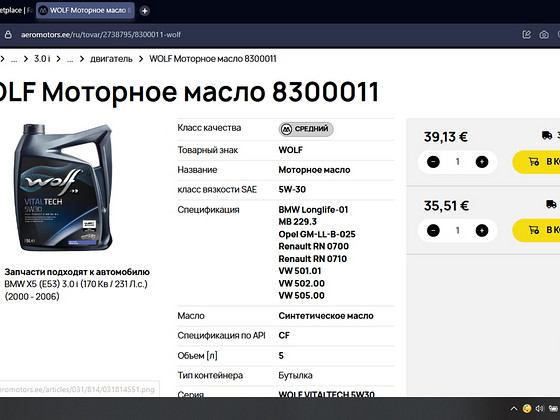Open the 3.0 i breadcrumb link
Screen dimensions: 560x420
coord(42,59)
